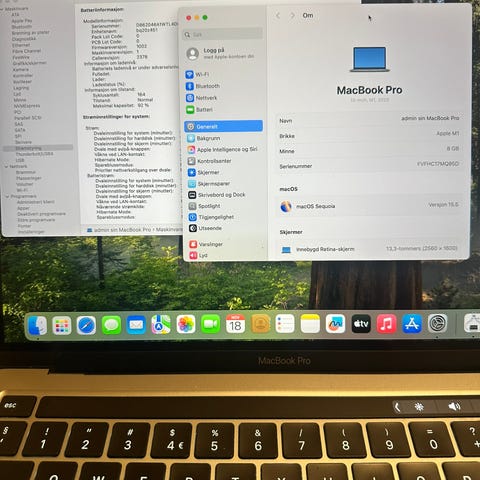Select NVMExpress in System Information tree
Screen dimensions: 480x480
click(x=27, y=106)
